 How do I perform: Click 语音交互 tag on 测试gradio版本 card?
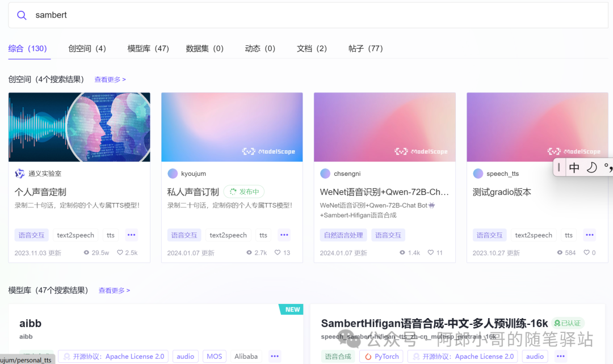[x=489, y=235]
